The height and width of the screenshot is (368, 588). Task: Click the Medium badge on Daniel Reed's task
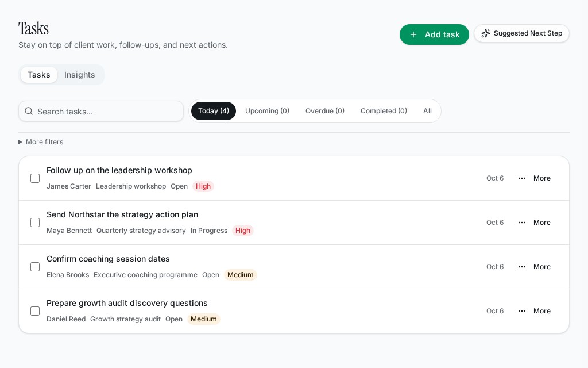coord(204,319)
